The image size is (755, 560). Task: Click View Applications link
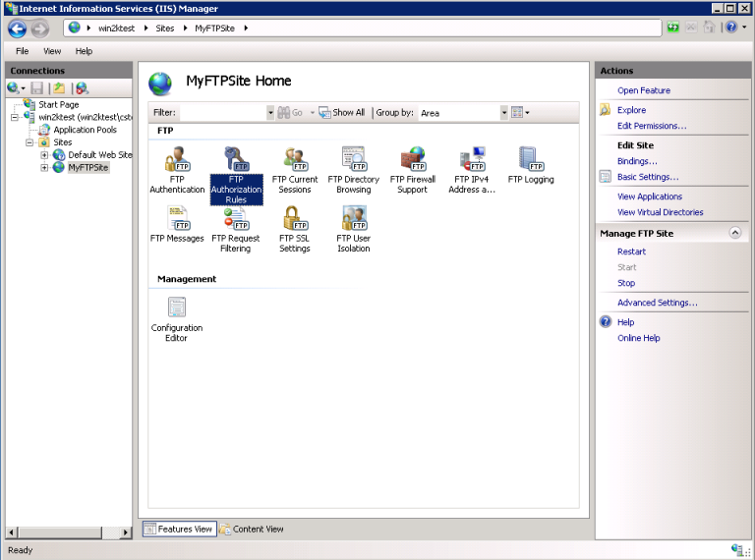coord(650,196)
